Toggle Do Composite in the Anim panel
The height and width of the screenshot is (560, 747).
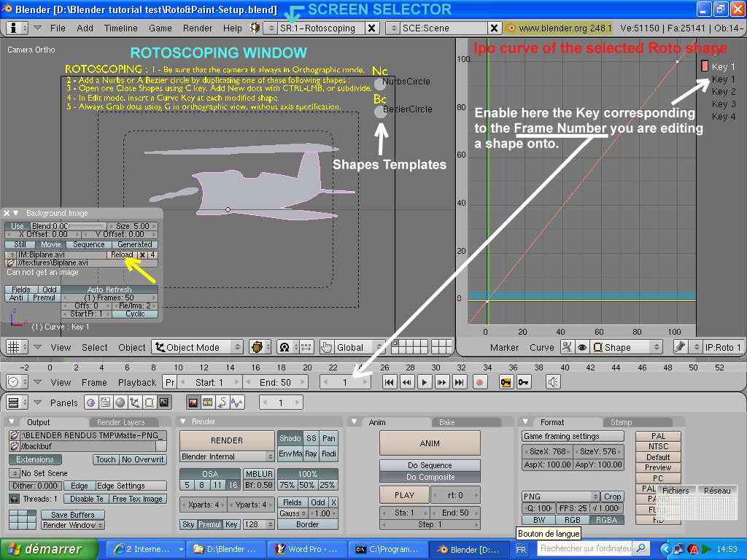[430, 477]
